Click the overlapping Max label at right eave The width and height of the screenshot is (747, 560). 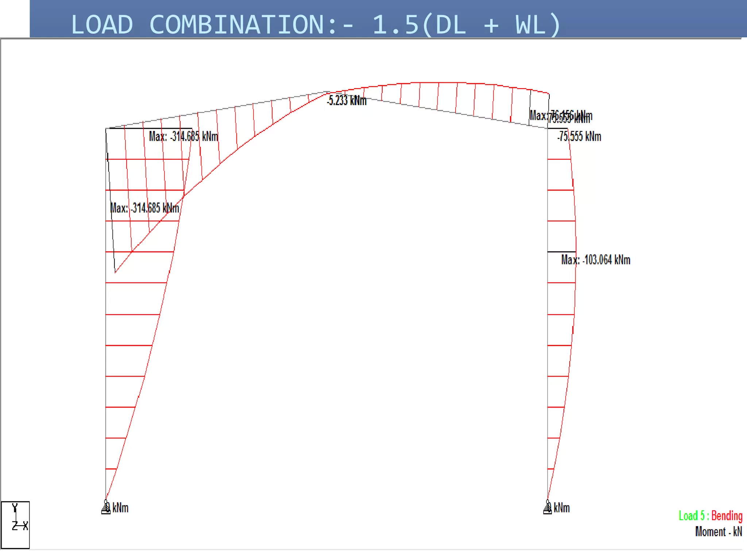561,116
